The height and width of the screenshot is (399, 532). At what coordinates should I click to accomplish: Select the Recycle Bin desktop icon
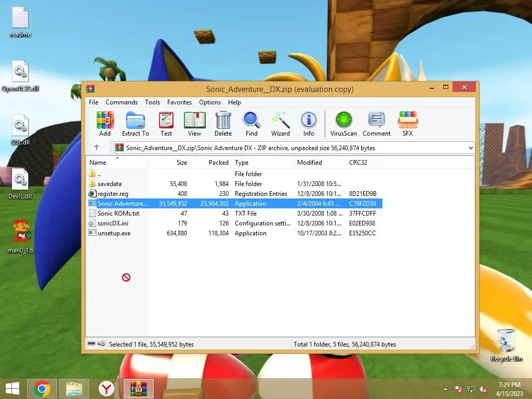tap(506, 345)
